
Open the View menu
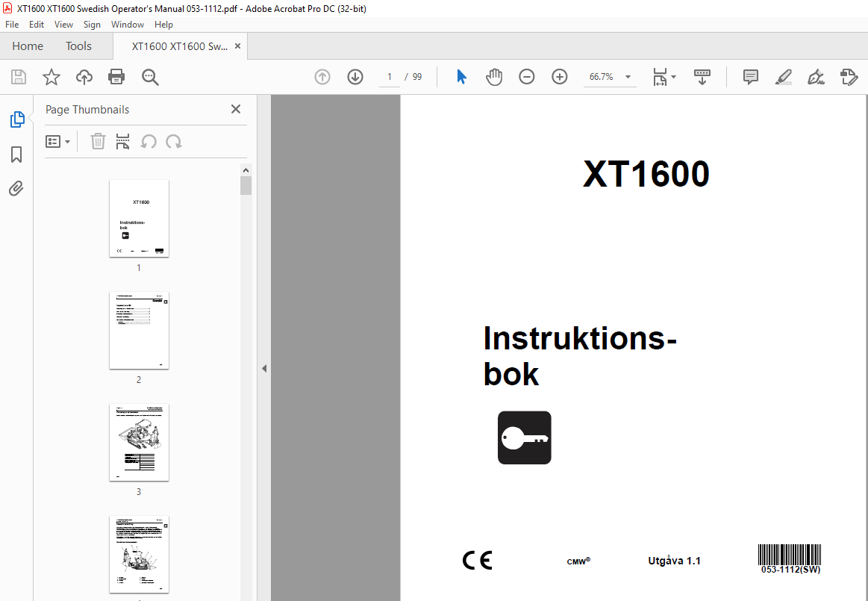[63, 25]
